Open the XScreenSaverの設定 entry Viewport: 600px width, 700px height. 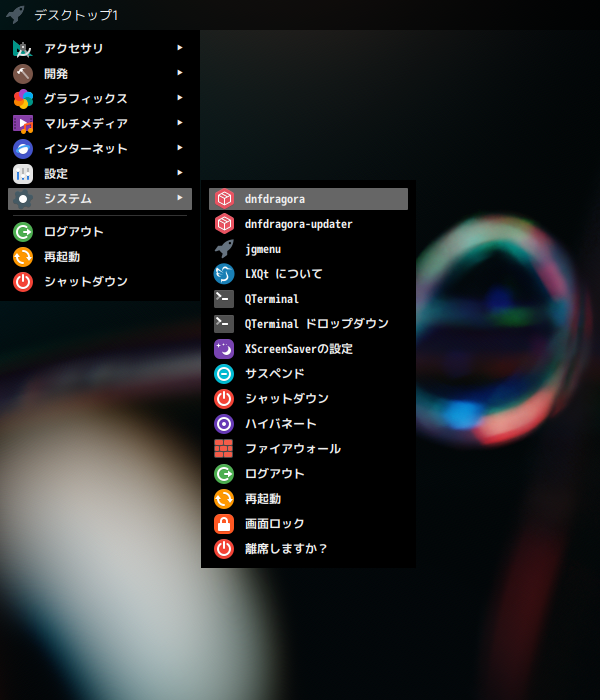coord(308,349)
